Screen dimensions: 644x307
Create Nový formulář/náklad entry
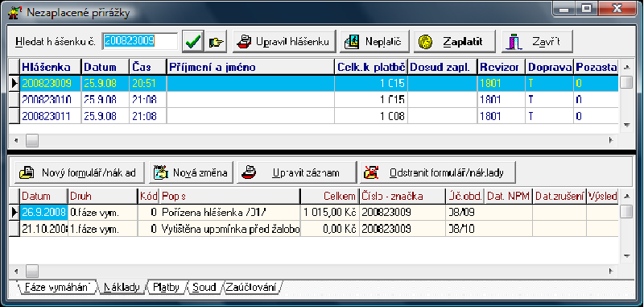coord(80,172)
